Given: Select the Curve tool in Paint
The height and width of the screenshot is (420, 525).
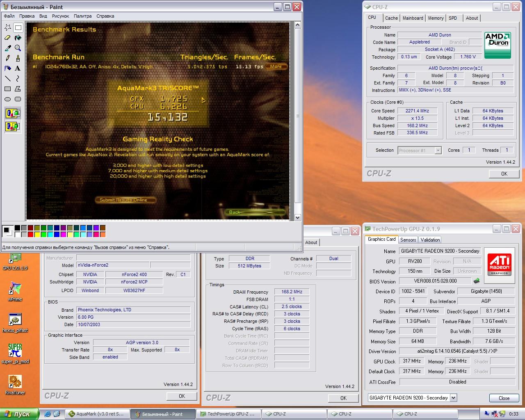Looking at the screenshot, I should (18, 78).
